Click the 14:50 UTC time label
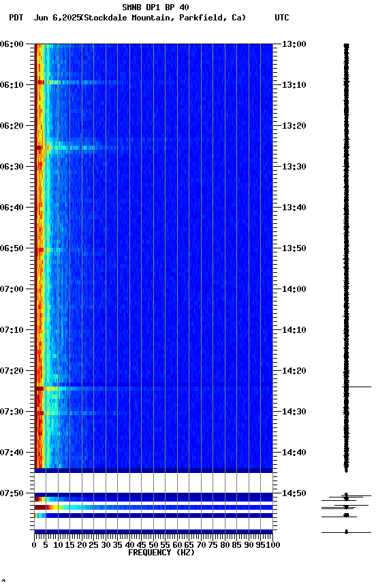 pos(294,493)
